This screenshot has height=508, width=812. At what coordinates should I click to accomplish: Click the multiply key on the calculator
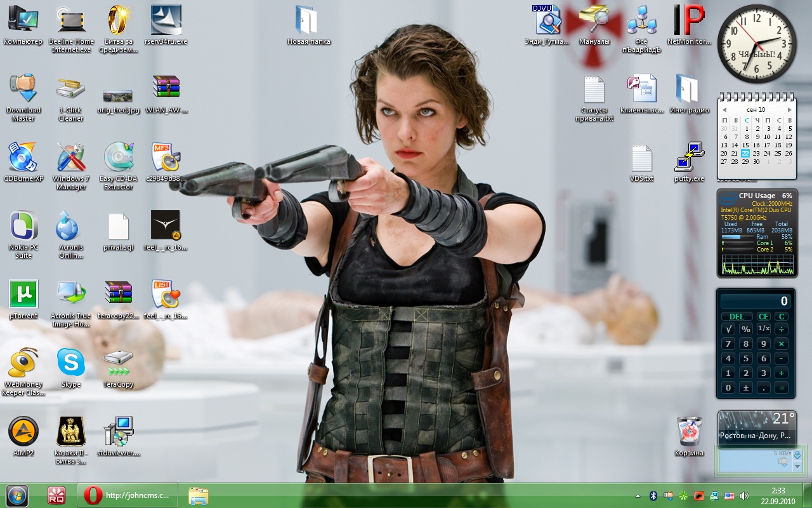(x=782, y=344)
